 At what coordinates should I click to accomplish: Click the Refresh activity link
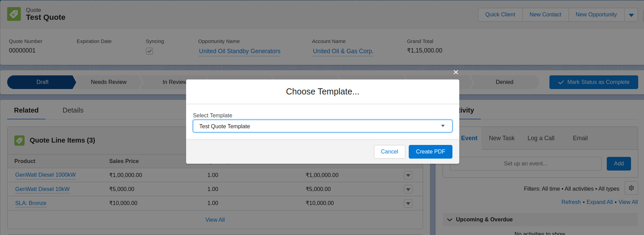[571, 202]
